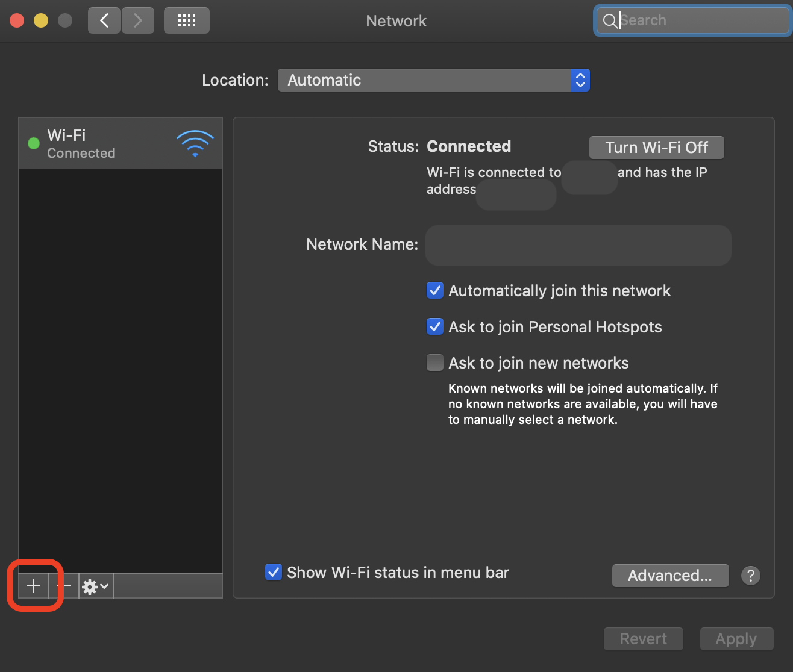Disable Automatically join this network

[x=434, y=290]
